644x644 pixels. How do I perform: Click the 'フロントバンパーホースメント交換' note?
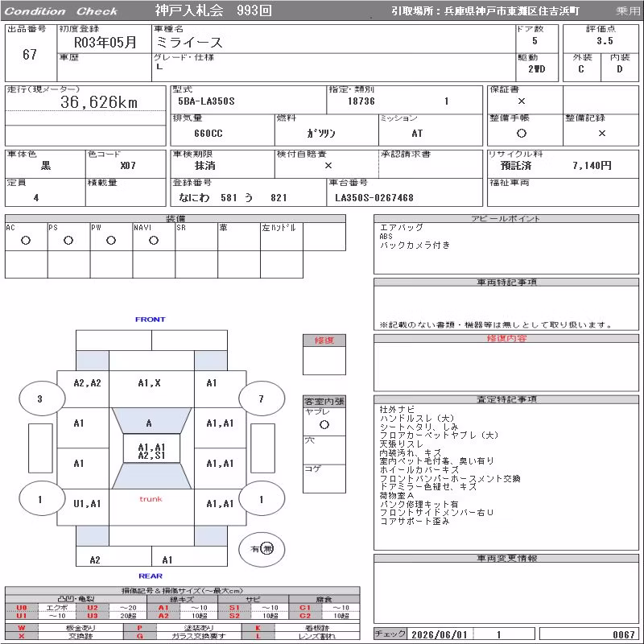coord(450,478)
